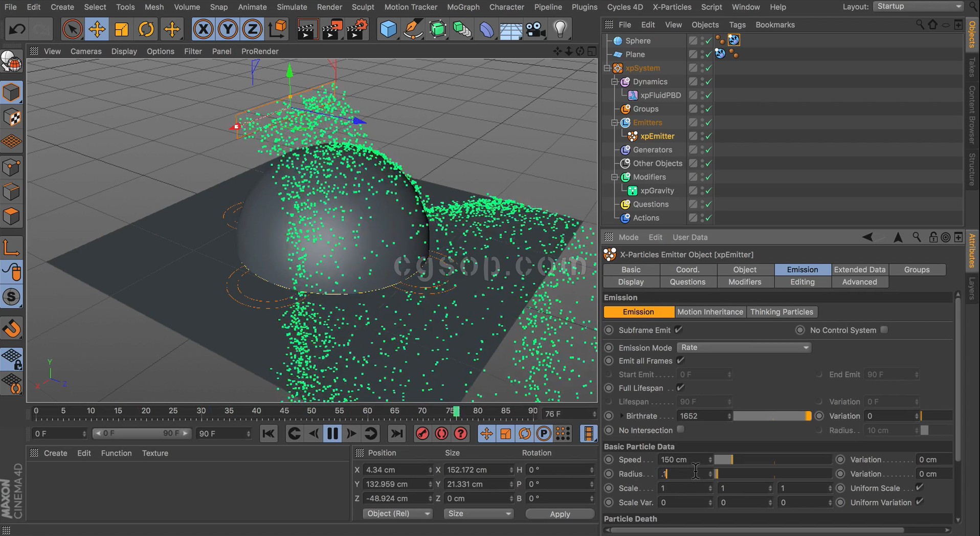Pause the animation playback
The height and width of the screenshot is (536, 980).
click(x=332, y=434)
